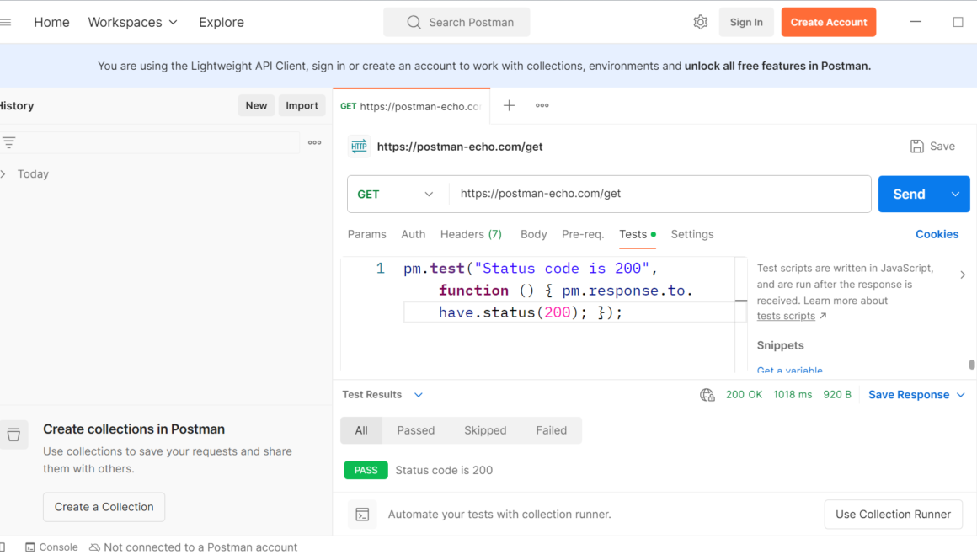
Task: Click the 1018 ms response time
Action: tap(793, 395)
